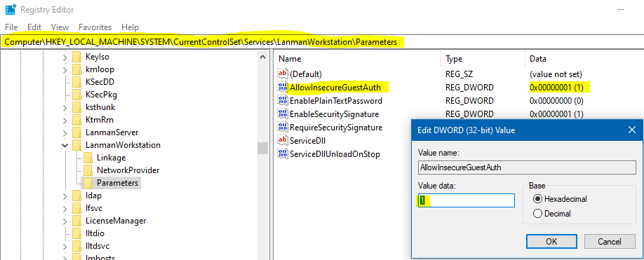644x260 pixels.
Task: Click the registry path address bar
Action: click(x=322, y=42)
